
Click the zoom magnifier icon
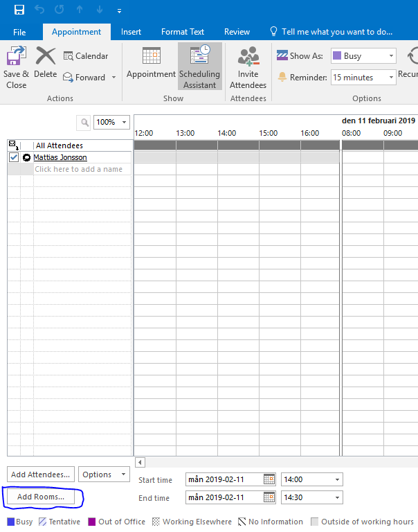tap(84, 122)
